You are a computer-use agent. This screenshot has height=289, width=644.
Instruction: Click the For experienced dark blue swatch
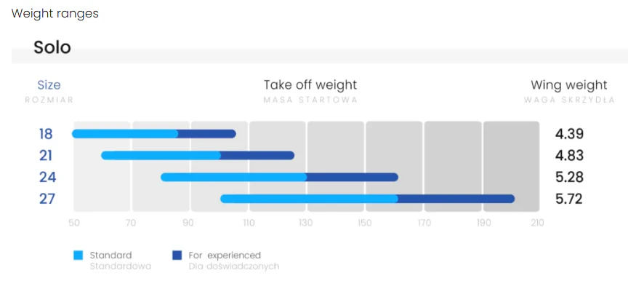click(177, 256)
